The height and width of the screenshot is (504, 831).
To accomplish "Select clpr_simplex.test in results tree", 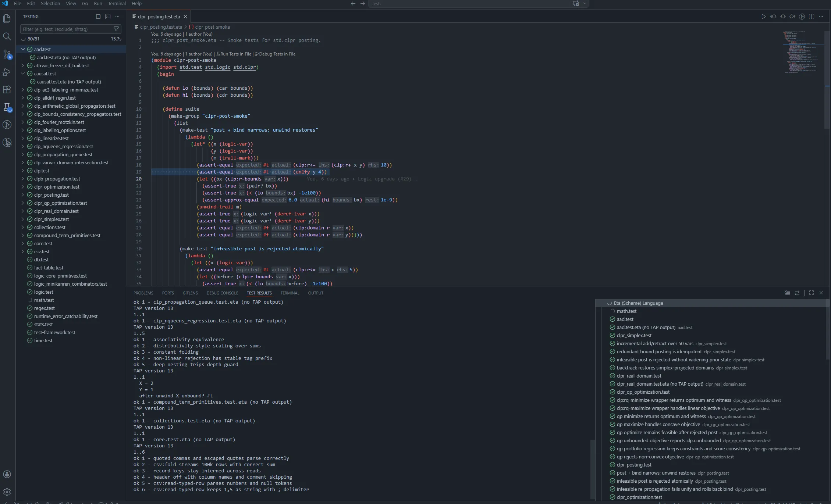I will tap(634, 336).
